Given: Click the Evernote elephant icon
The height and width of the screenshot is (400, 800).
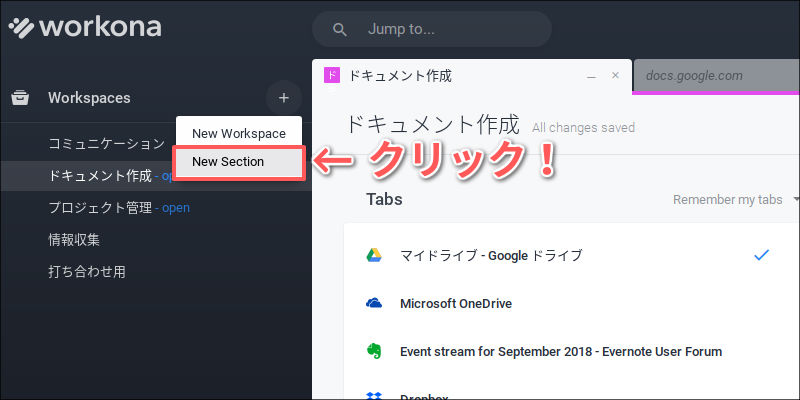Looking at the screenshot, I should click(x=374, y=351).
